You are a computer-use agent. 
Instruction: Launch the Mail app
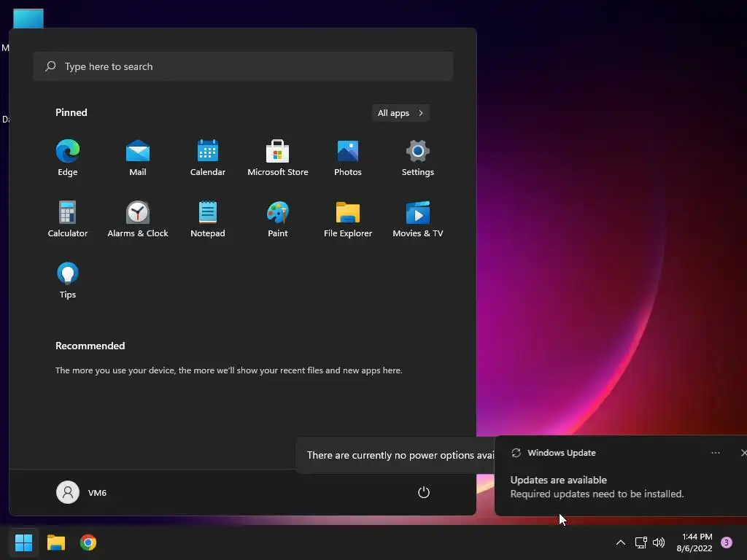tap(138, 158)
